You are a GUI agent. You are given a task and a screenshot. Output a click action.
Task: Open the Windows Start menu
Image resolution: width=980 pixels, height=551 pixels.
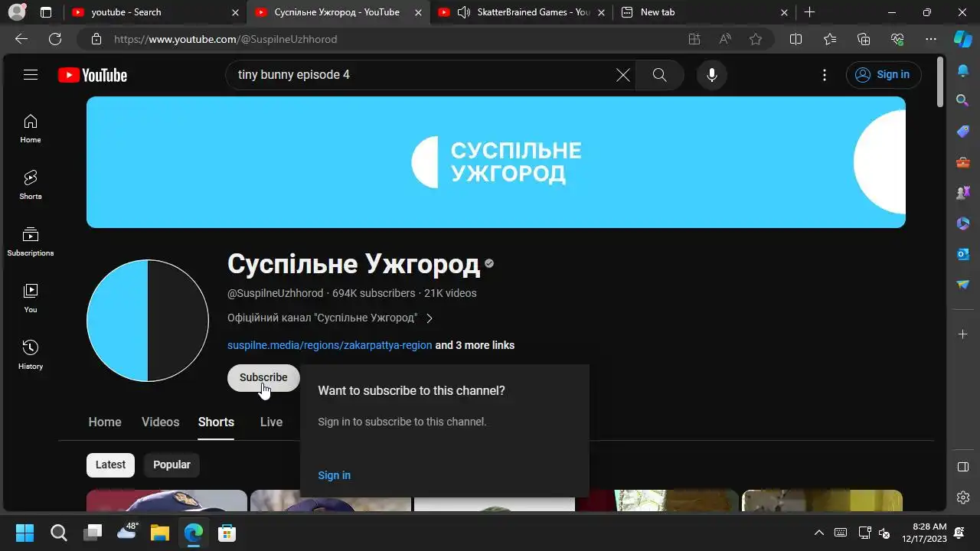25,533
